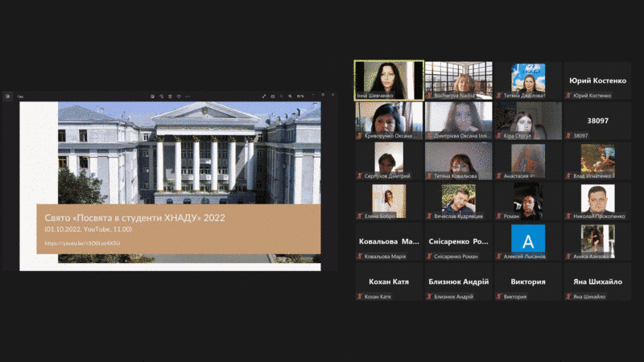Click the Photos app icon in the viewer's top-left corner
The width and height of the screenshot is (644, 362).
point(7,96)
